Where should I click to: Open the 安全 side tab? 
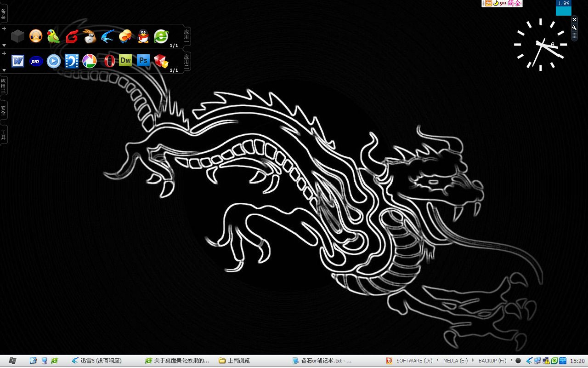pyautogui.click(x=3, y=110)
